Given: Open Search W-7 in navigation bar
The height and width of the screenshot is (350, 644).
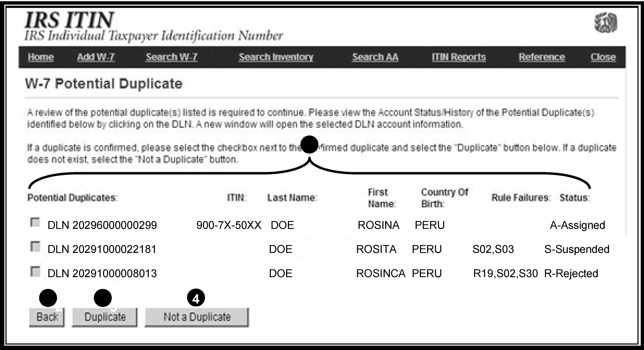Looking at the screenshot, I should (172, 57).
